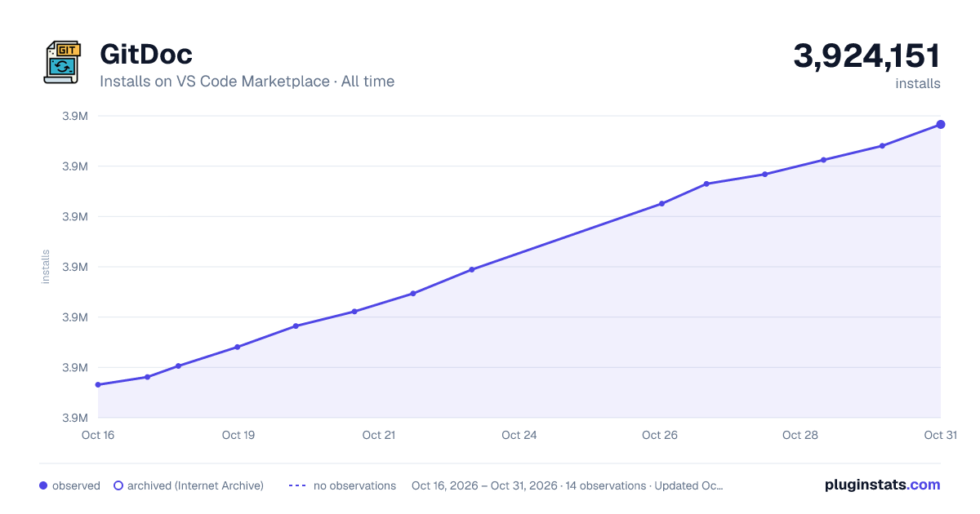
Task: Click the Oct 26 x-axis label
Action: coord(660,435)
